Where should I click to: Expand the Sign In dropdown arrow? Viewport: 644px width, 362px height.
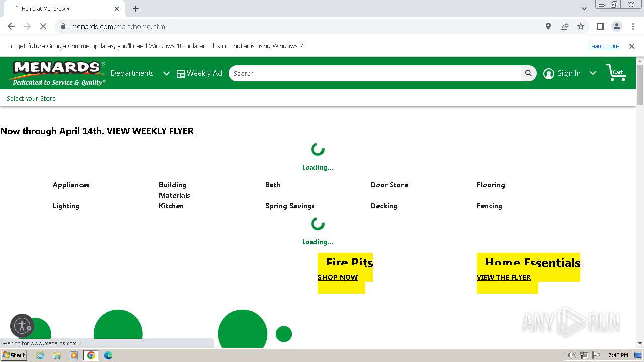click(593, 73)
